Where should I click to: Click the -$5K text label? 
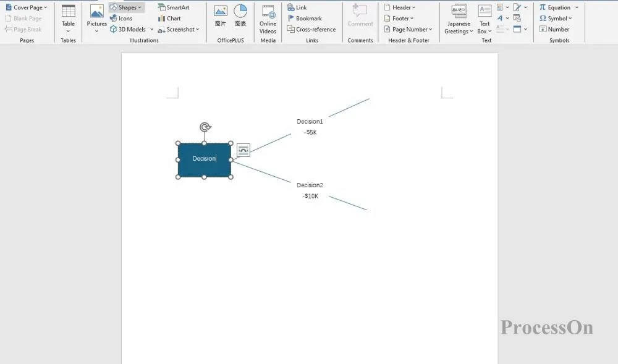[310, 132]
